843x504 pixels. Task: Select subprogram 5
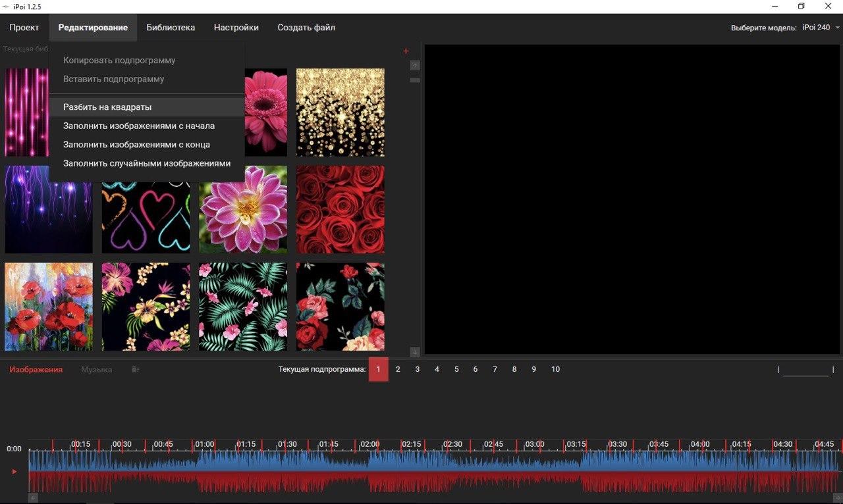tap(456, 369)
